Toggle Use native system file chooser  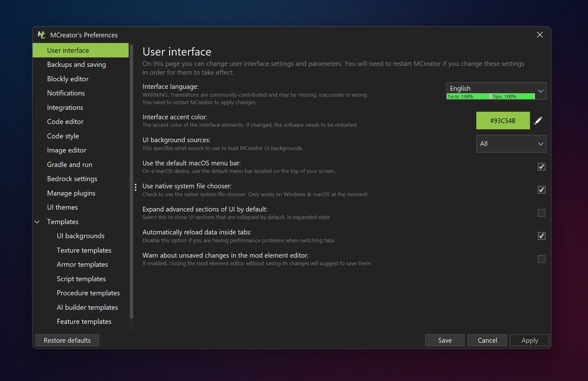pyautogui.click(x=541, y=190)
